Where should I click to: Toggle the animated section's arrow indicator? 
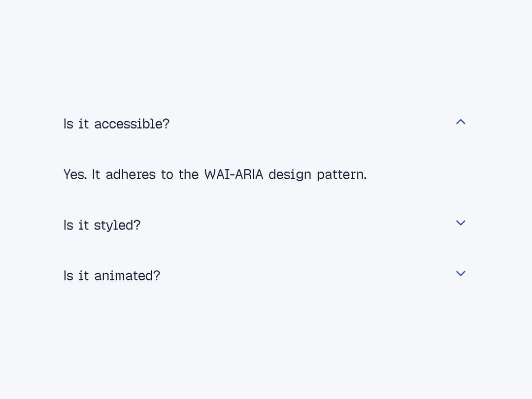(461, 273)
